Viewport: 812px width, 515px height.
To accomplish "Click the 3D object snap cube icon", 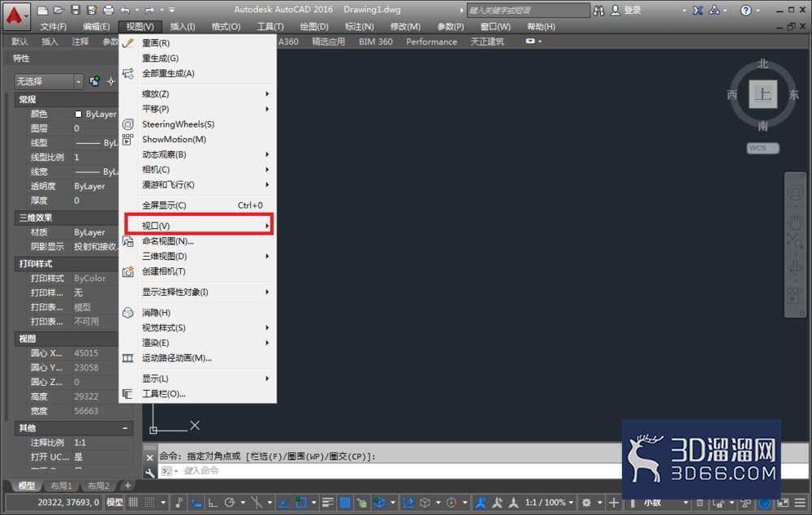I will click(x=379, y=503).
